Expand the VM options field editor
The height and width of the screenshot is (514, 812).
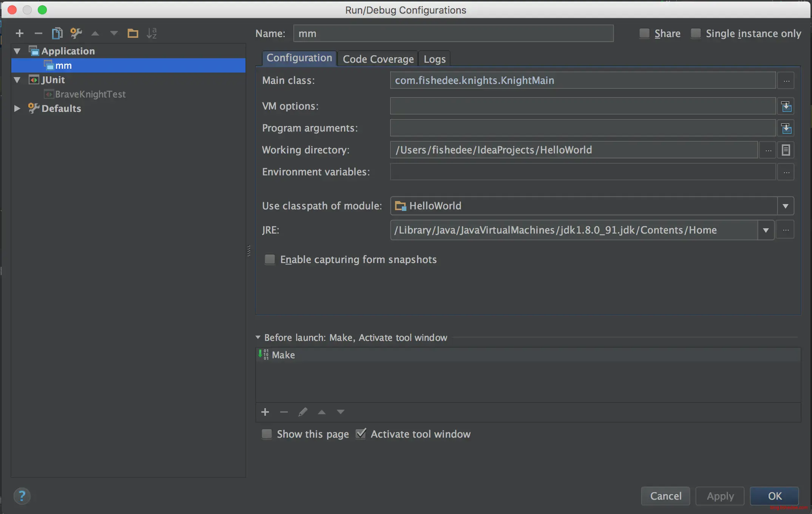(x=786, y=107)
